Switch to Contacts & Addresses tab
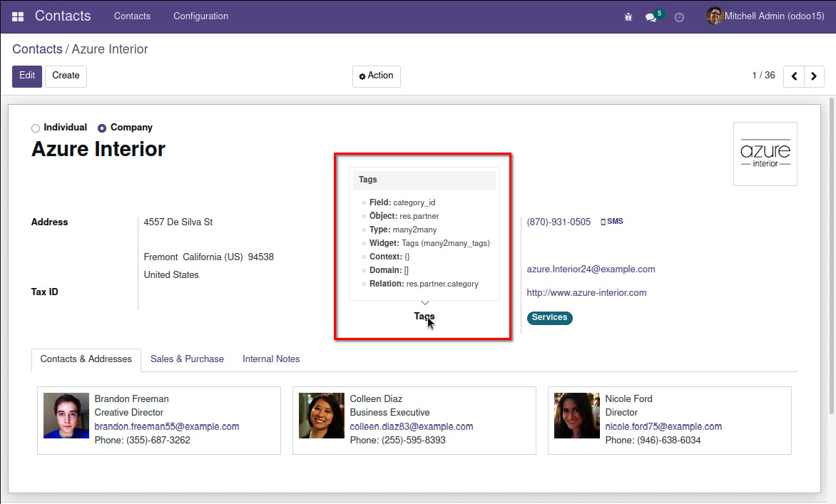836x504 pixels. point(86,359)
